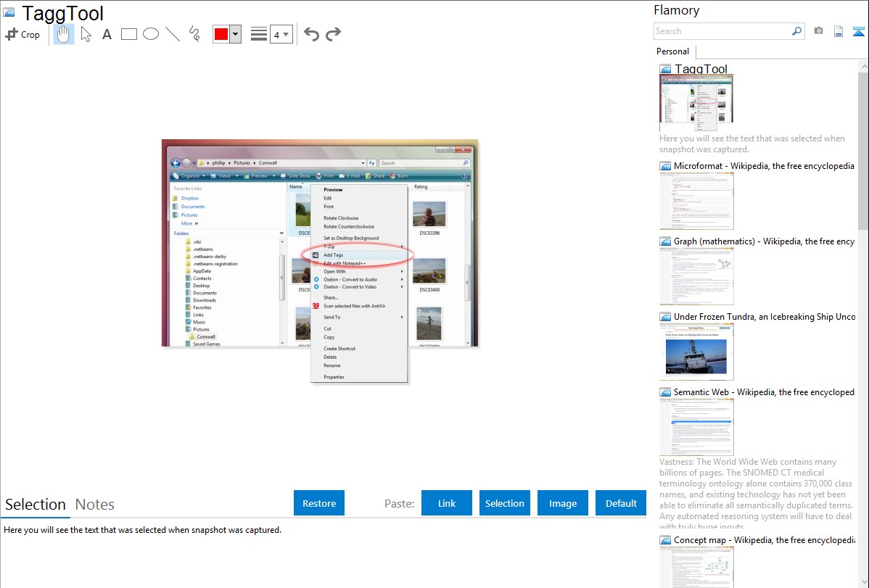This screenshot has width=869, height=588.
Task: Choose the freehand scribble tool
Action: click(194, 34)
